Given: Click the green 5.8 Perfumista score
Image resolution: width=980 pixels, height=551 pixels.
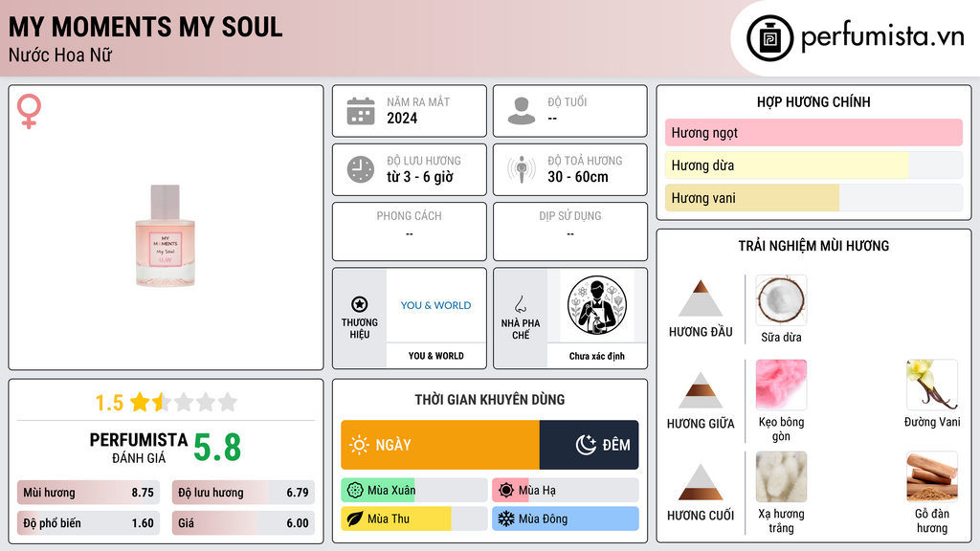Looking at the screenshot, I should click(217, 448).
